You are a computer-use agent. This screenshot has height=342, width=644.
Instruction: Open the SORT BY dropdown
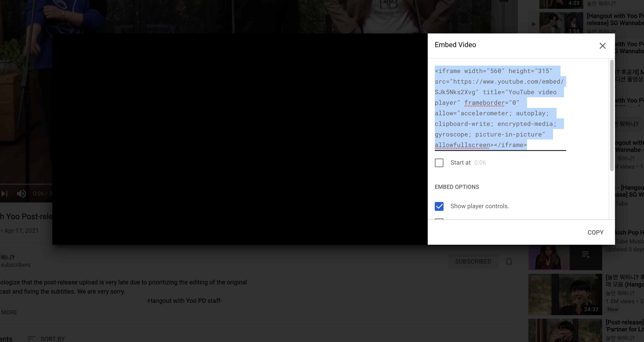53,339
